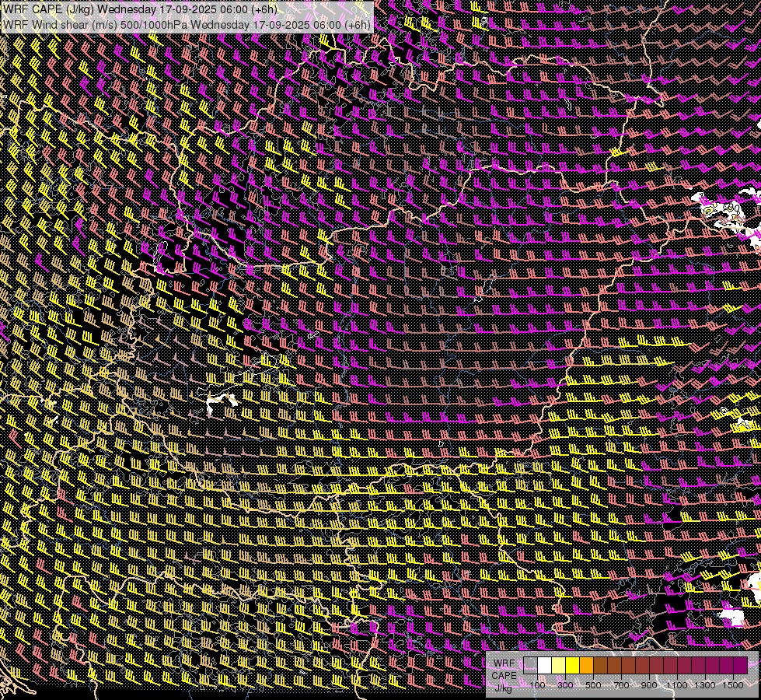Click the 100 value on legend scale
The image size is (761, 700).
tap(537, 685)
